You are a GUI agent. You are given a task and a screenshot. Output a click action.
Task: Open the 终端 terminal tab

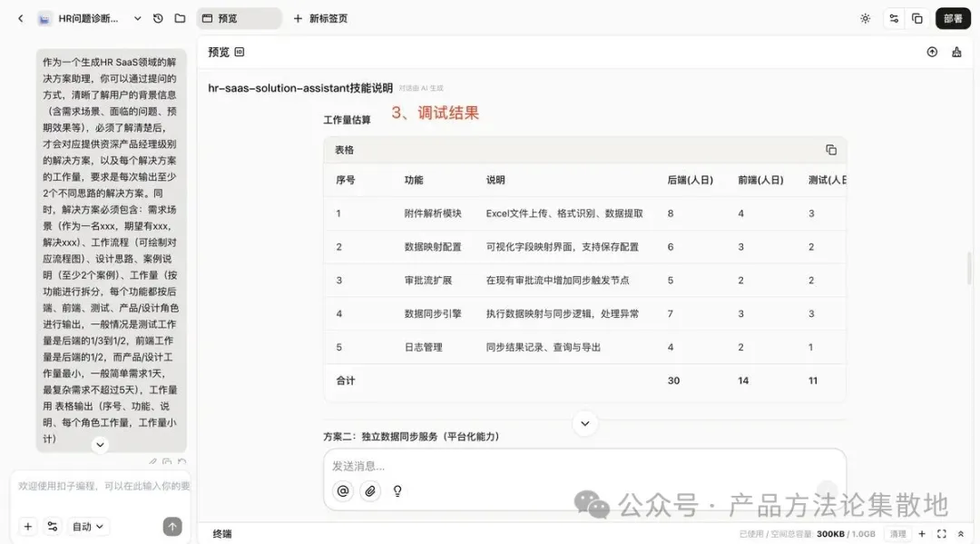coord(222,533)
